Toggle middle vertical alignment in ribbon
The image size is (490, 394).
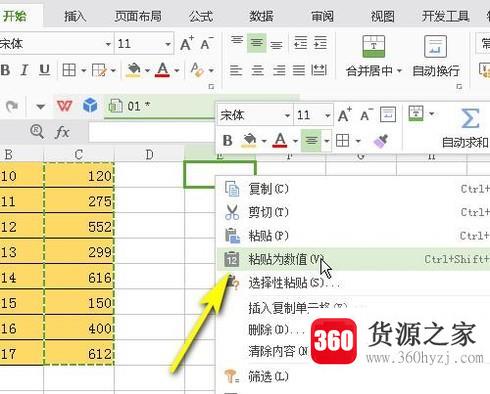[x=257, y=43]
